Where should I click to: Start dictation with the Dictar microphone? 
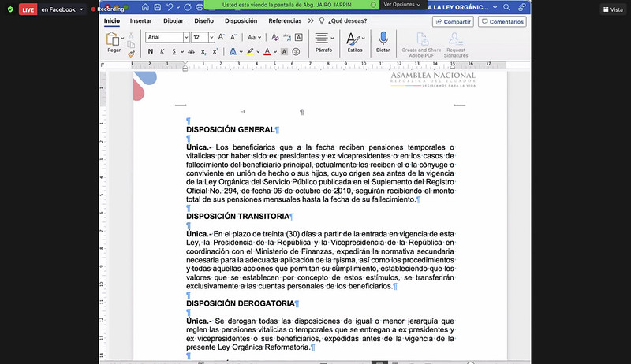click(x=383, y=42)
